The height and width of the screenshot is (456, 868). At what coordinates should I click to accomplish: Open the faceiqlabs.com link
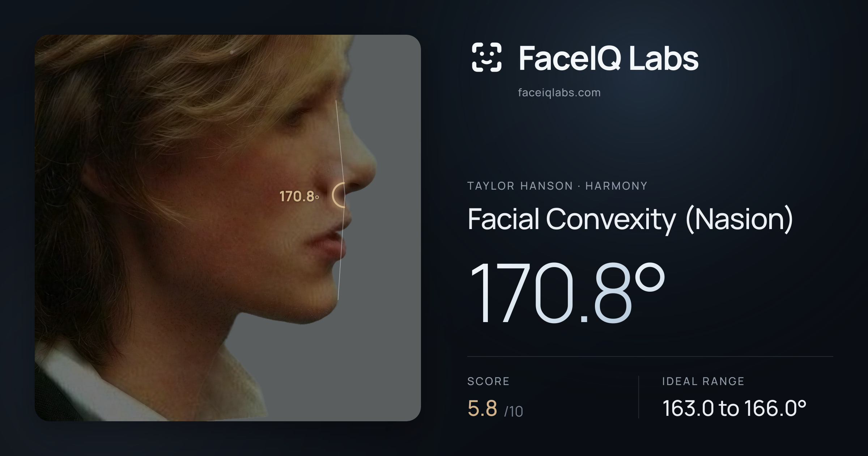coord(559,93)
